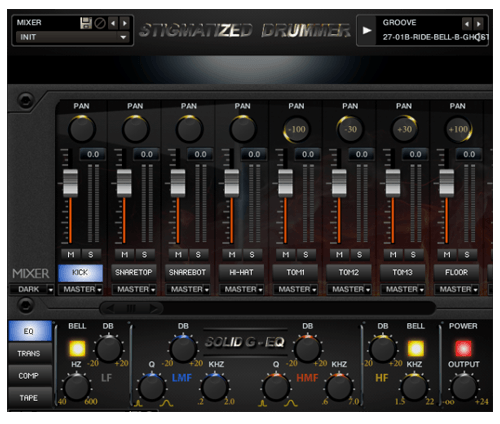Toggle the EQ POWER button

click(463, 348)
